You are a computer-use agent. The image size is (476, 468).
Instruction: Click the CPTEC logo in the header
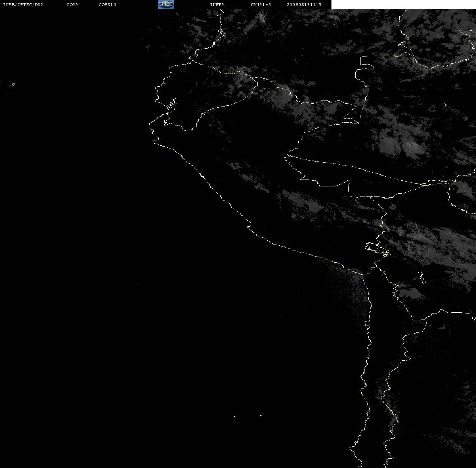pos(166,4)
